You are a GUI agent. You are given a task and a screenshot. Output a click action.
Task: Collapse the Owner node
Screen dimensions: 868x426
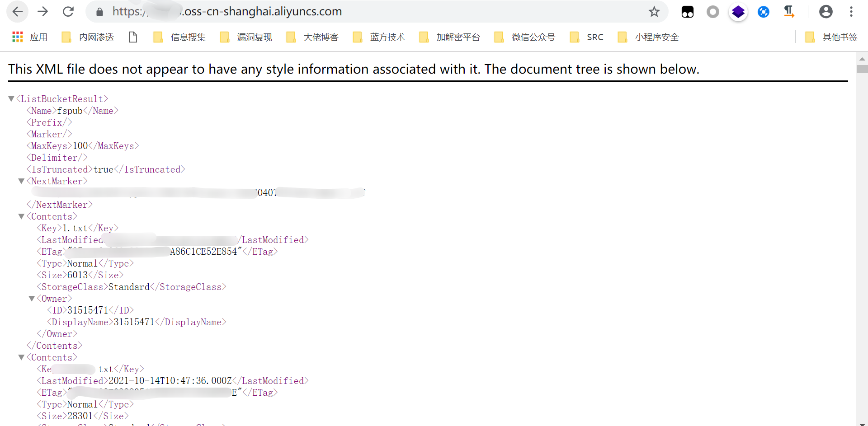point(32,299)
